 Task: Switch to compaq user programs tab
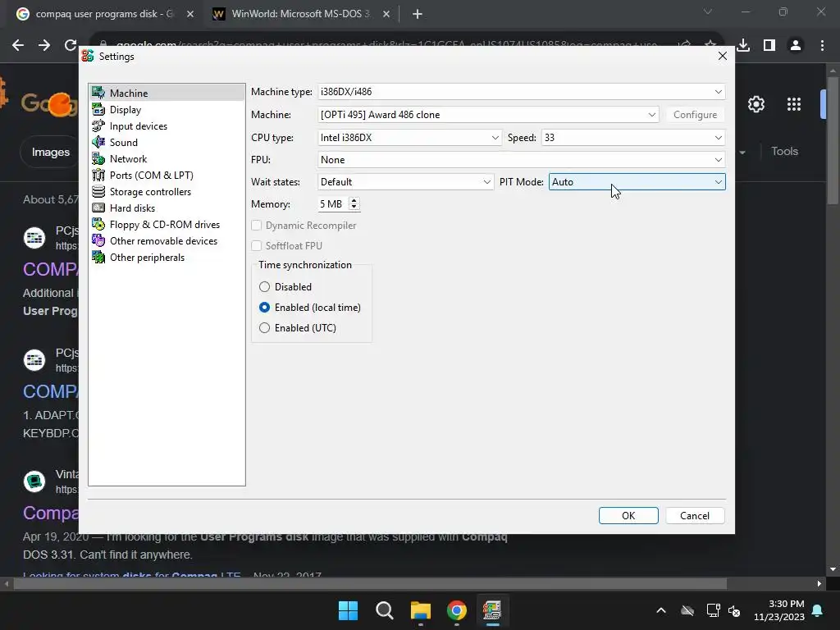click(x=104, y=14)
